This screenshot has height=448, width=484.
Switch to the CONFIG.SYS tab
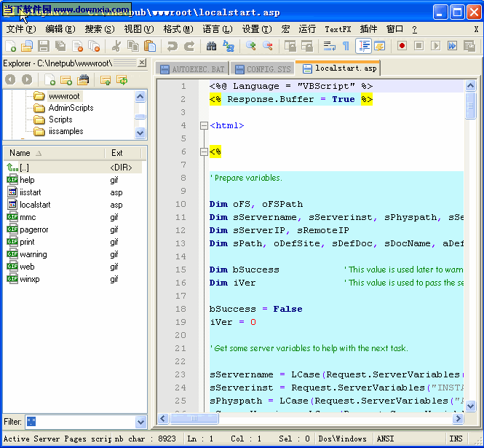pos(263,68)
